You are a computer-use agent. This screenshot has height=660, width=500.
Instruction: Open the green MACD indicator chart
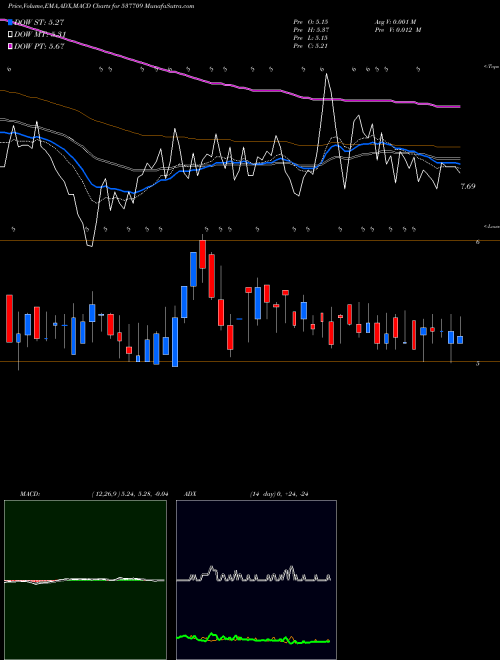[85, 580]
